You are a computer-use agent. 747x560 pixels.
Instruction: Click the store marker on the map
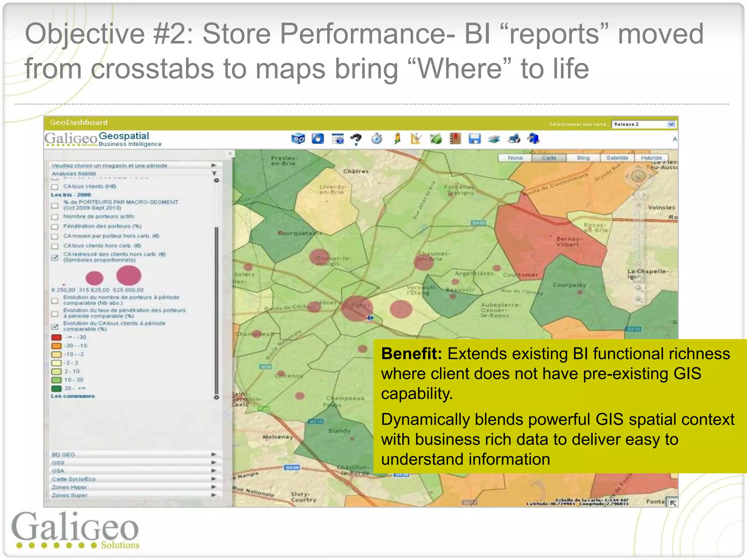click(x=369, y=318)
